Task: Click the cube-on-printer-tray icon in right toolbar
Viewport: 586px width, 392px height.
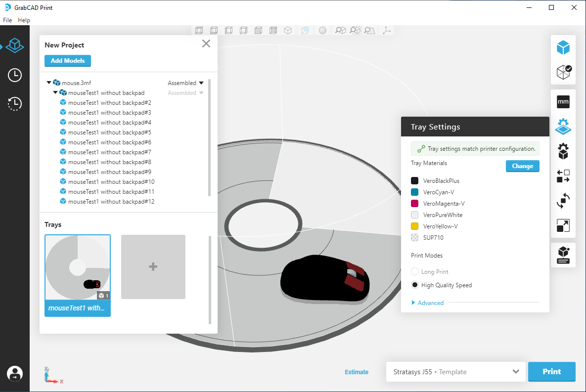Action: [x=563, y=255]
